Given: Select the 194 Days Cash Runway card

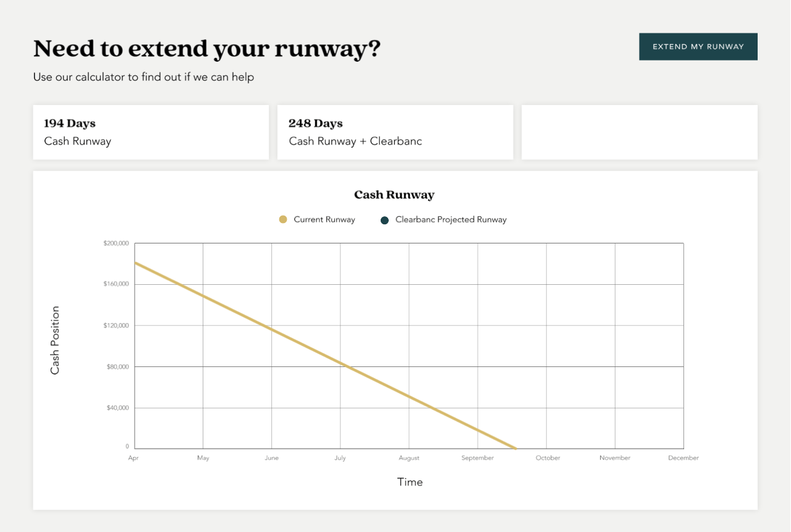Looking at the screenshot, I should coord(151,132).
